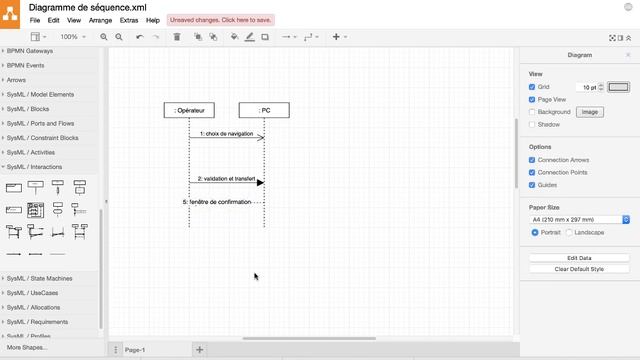Collapse toolbar with double chevron icon
The width and height of the screenshot is (640, 360).
(x=629, y=38)
